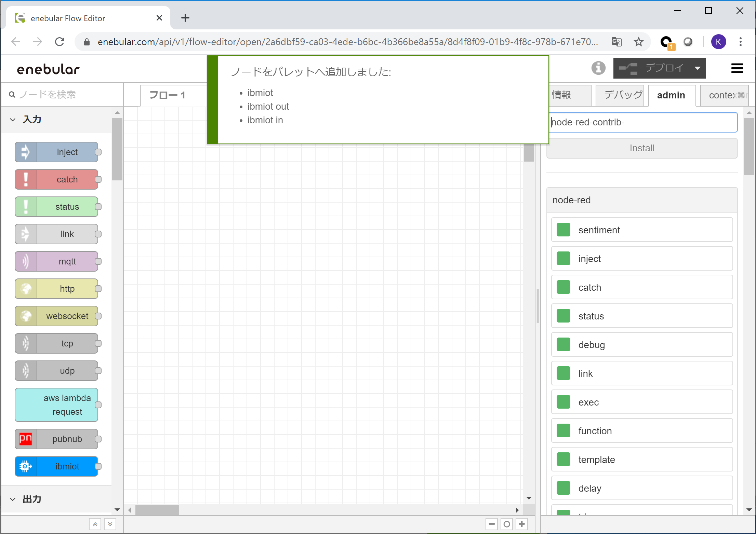Screen dimensions: 756x534
Task: Pick the inject node from palette
Action: click(57, 152)
